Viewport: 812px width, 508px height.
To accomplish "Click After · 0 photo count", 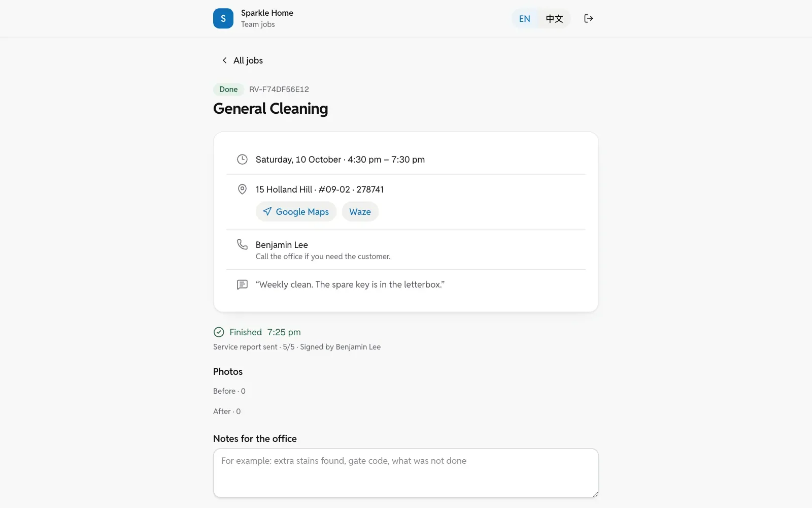I will point(227,411).
